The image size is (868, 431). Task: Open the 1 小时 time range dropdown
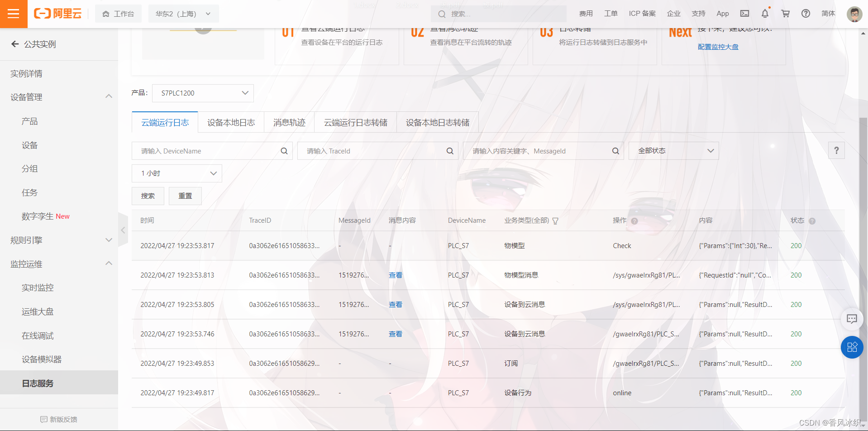click(177, 173)
